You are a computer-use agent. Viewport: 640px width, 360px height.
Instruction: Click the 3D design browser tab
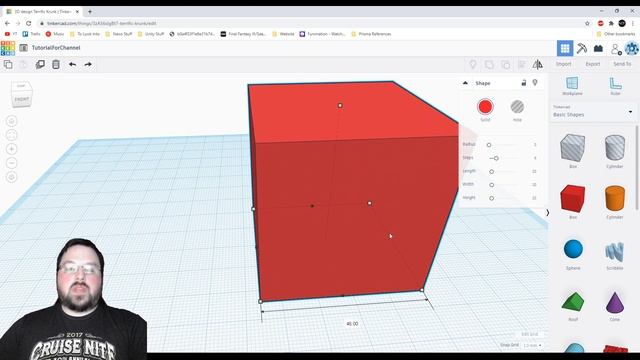(42, 11)
